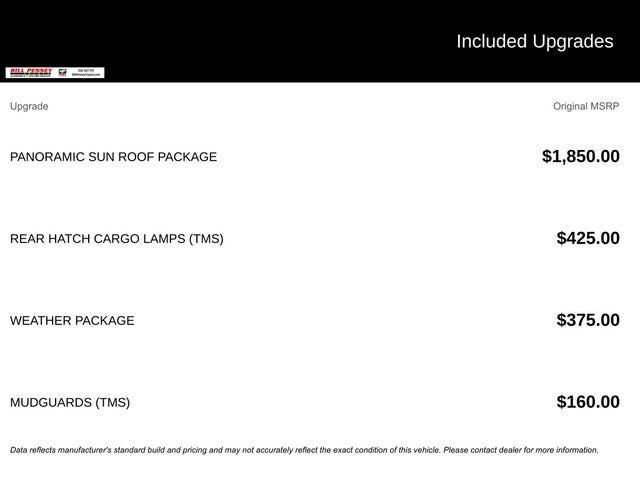Click the $160.00 price
This screenshot has height=480, width=640.
(588, 402)
